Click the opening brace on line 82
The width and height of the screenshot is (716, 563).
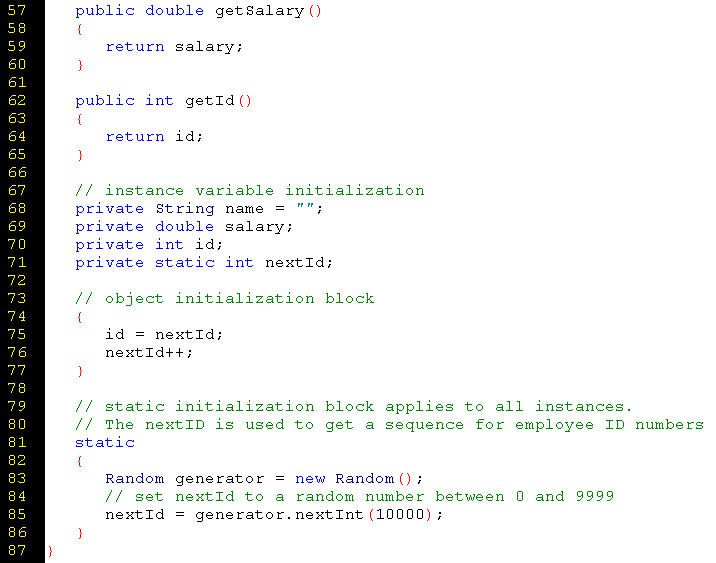[80, 461]
